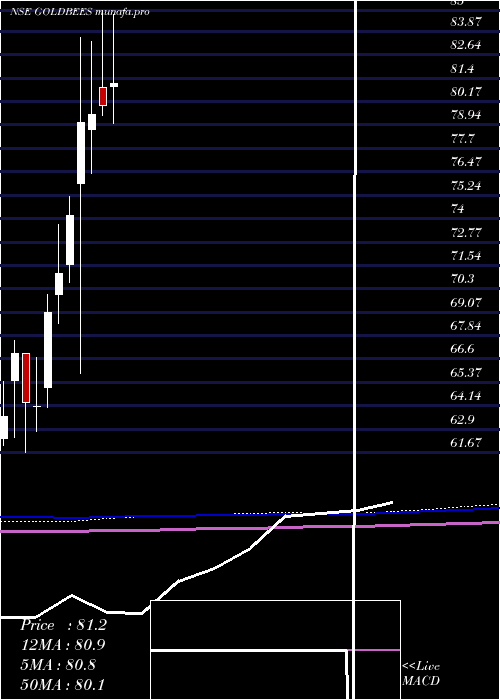Image resolution: width=500 pixels, height=700 pixels.
Task: Open the <<Live MACD link
Action: point(421,674)
